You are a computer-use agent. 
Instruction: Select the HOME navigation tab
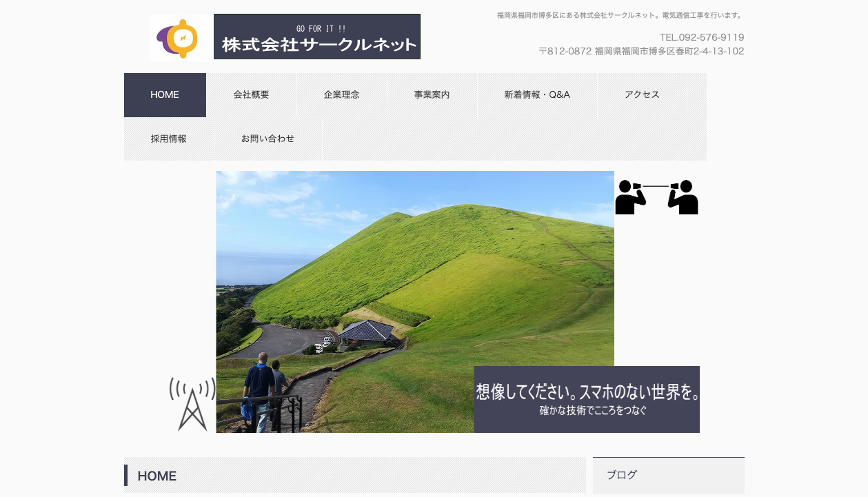[x=165, y=95]
